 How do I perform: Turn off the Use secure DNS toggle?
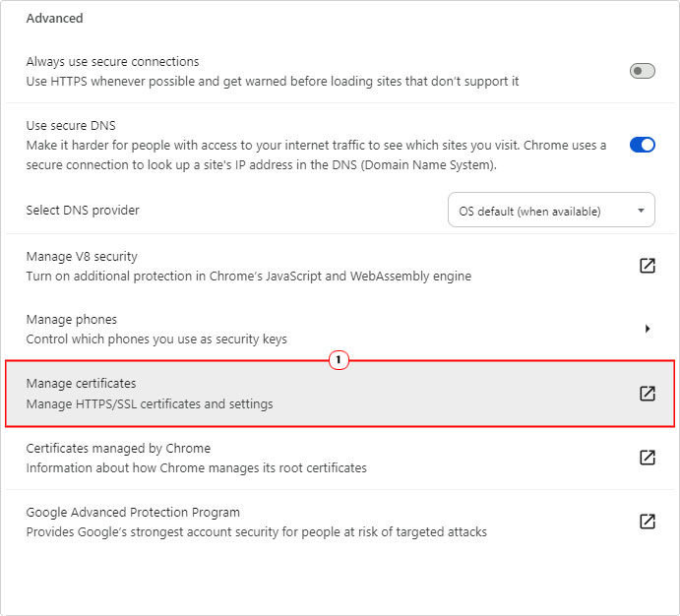(643, 145)
